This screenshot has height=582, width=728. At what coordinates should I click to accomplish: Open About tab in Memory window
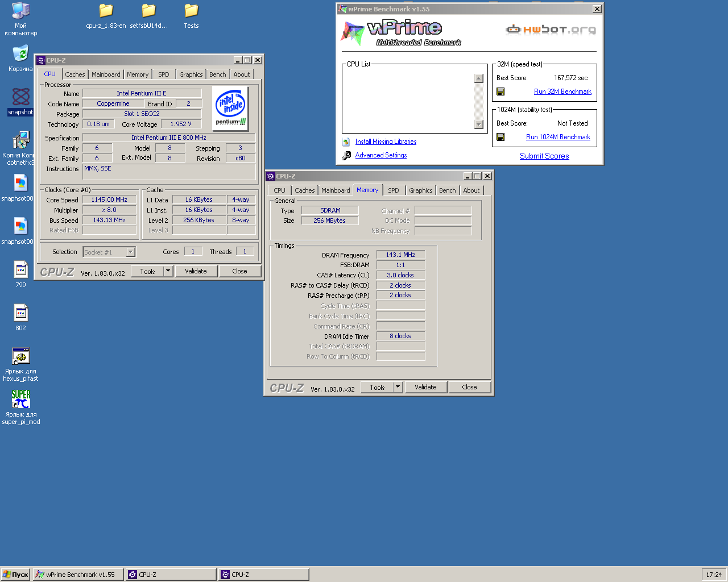pos(471,190)
